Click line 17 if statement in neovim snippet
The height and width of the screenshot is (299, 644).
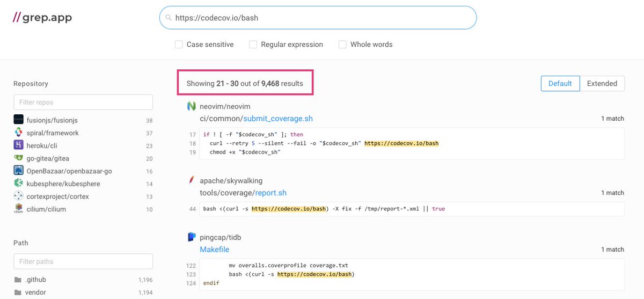[x=253, y=135]
